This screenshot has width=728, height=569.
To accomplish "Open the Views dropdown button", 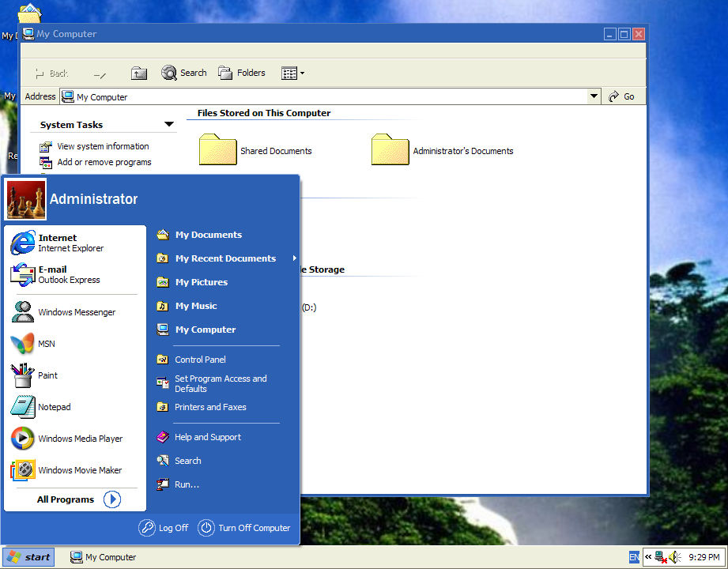I will pos(292,73).
